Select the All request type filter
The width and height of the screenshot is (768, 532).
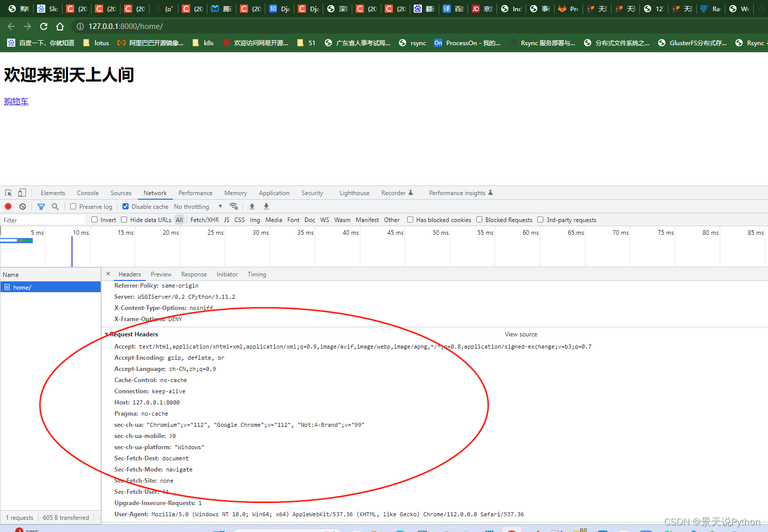pyautogui.click(x=179, y=220)
